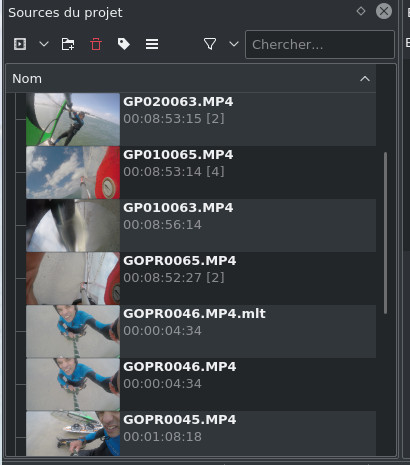Viewport: 410px width, 465px height.
Task: Click the Chercher search field
Action: click(320, 45)
